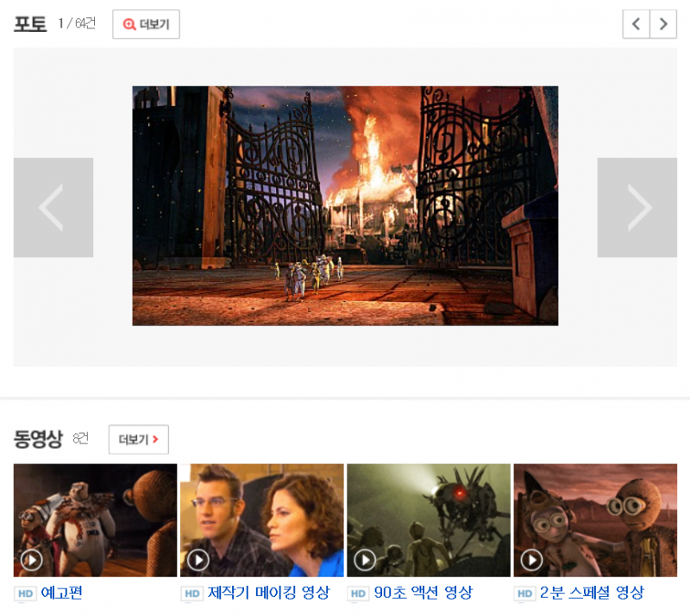Click the HD badge beside 2분 스페셜 영상
Screen dimensions: 690x616
click(x=525, y=594)
